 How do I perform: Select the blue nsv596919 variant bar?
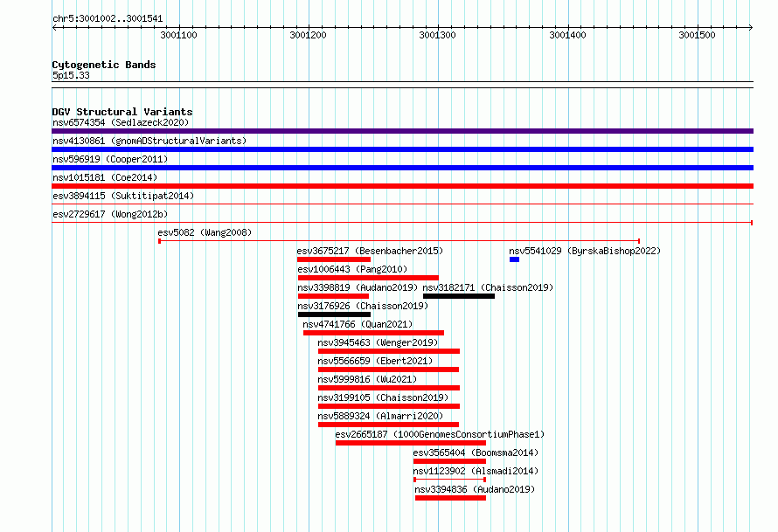point(402,168)
